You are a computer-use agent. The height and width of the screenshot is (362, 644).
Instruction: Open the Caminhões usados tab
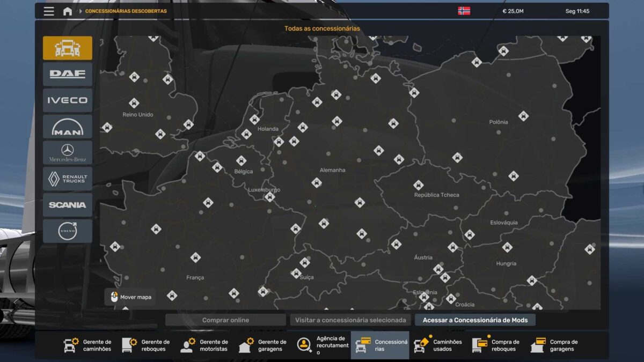coord(438,345)
